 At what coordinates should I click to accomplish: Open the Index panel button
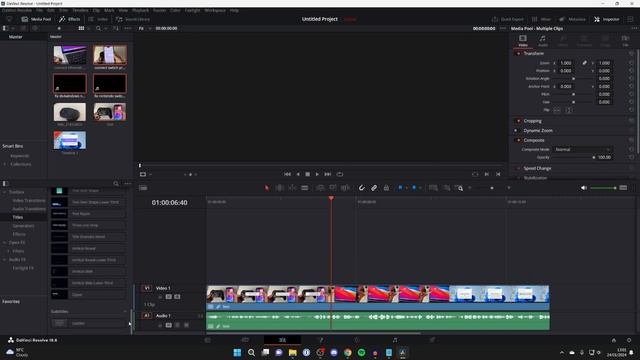pyautogui.click(x=98, y=19)
